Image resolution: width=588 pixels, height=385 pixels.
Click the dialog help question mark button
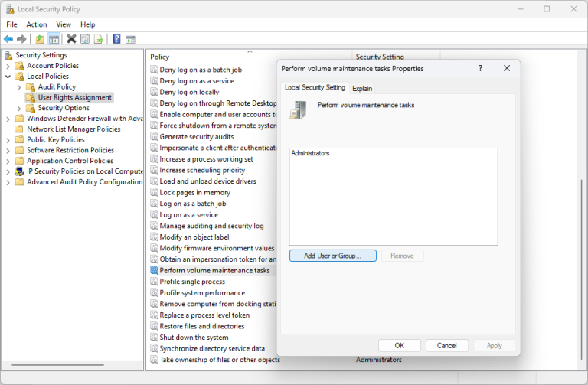pos(480,68)
